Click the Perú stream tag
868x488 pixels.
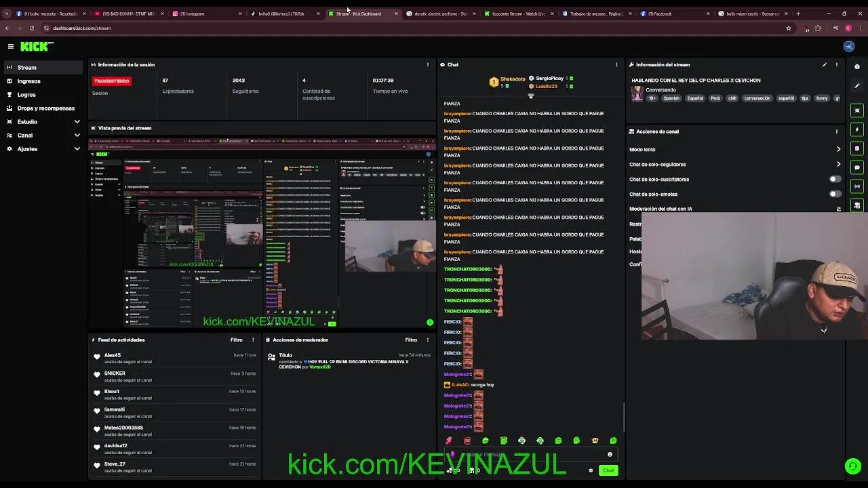point(715,98)
